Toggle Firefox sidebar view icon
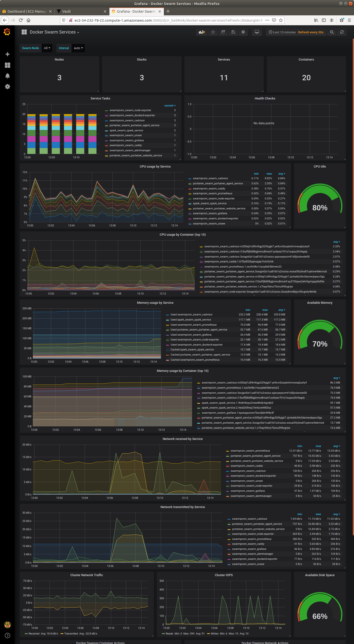The image size is (354, 644). click(324, 20)
